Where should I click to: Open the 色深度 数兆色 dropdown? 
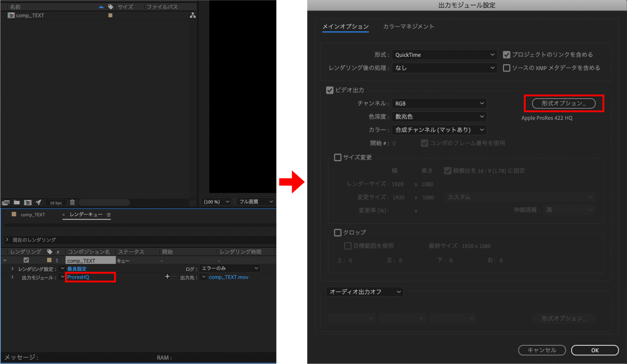(x=439, y=117)
